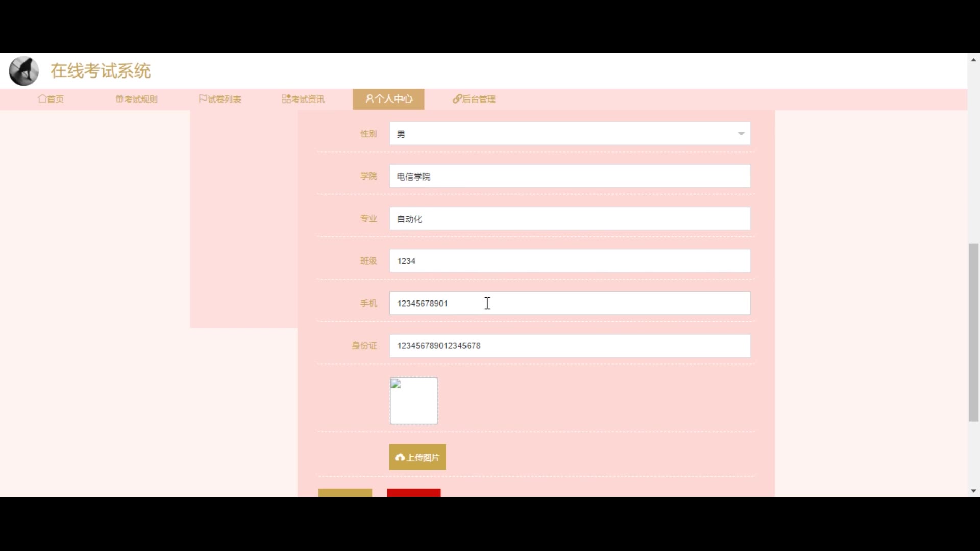980x551 pixels.
Task: Expand the 性别 dropdown arrow
Action: coord(741,134)
